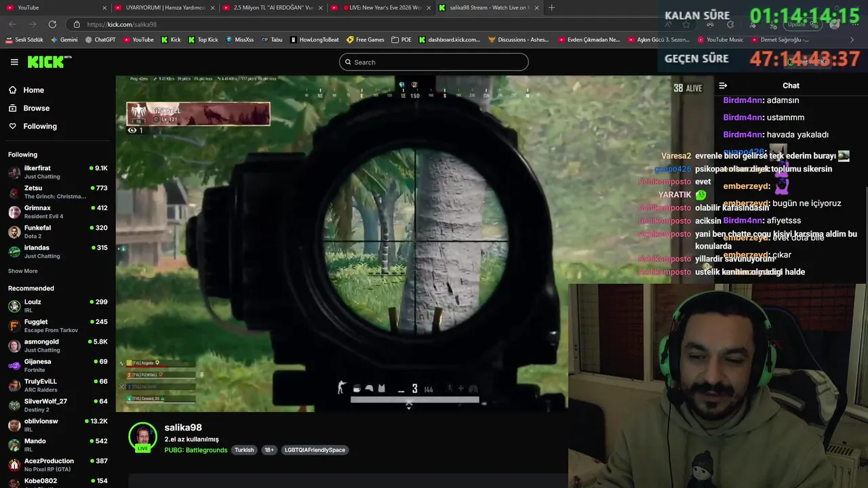The width and height of the screenshot is (868, 488).
Task: Open Louiz recommended channel
Action: pos(58,306)
